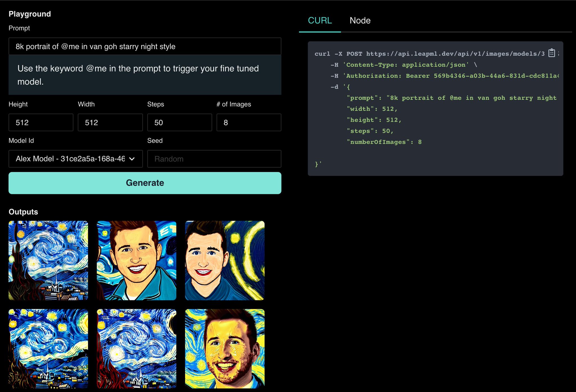Viewport: 576px width, 392px height.
Task: Click the Seed field with Random placeholder
Action: point(214,159)
